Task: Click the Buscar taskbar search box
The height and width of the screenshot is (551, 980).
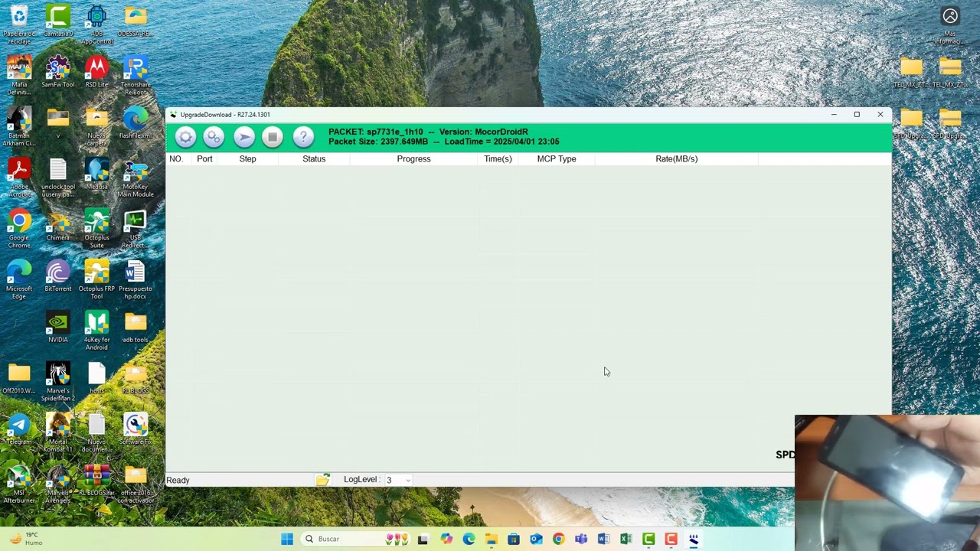Action: point(356,539)
